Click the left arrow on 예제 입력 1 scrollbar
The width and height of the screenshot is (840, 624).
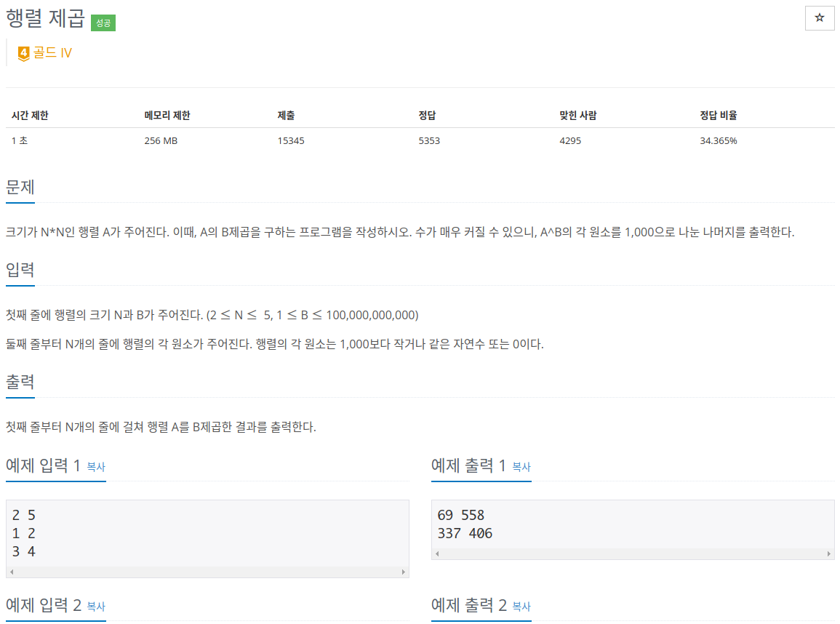[x=10, y=573]
